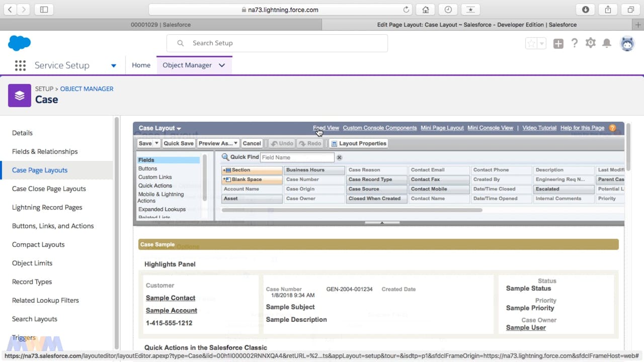Open the Save dropdown arrow
Image resolution: width=644 pixels, height=362 pixels.
156,143
